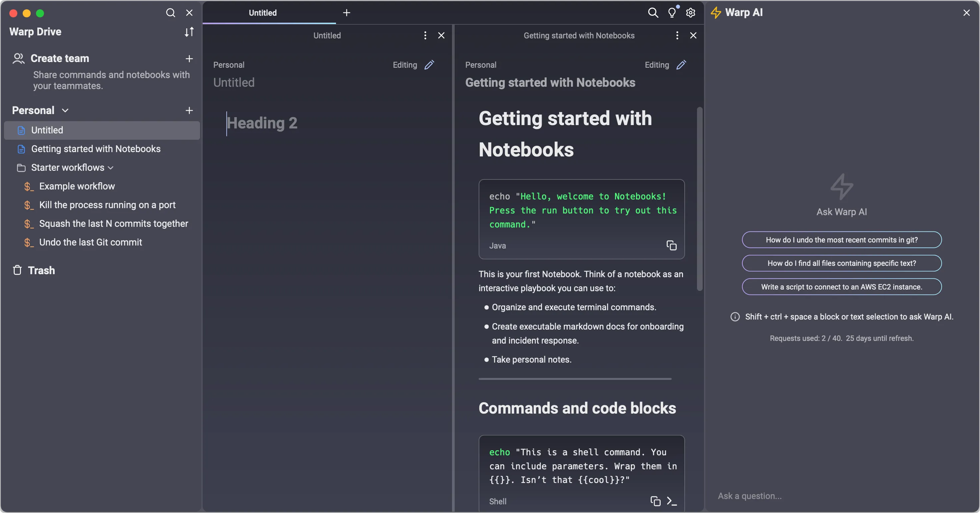
Task: Click suggestion about undoing recent git commits
Action: (x=842, y=240)
